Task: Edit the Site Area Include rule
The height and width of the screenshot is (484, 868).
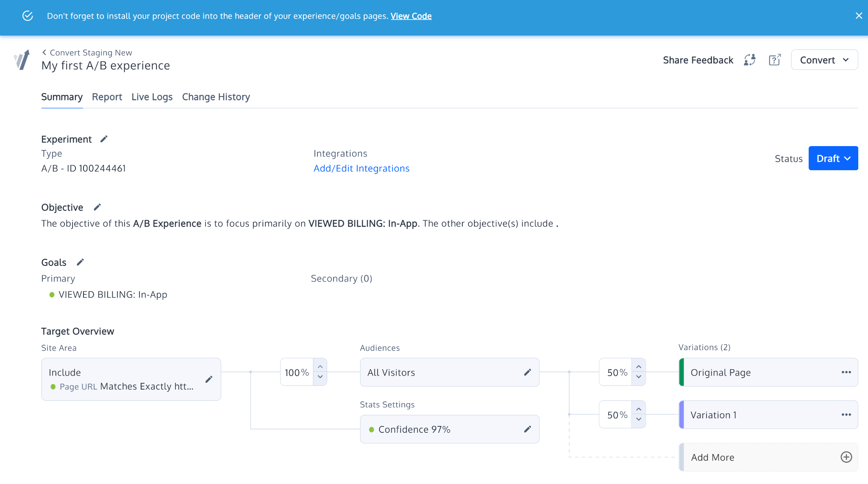Action: coord(209,379)
